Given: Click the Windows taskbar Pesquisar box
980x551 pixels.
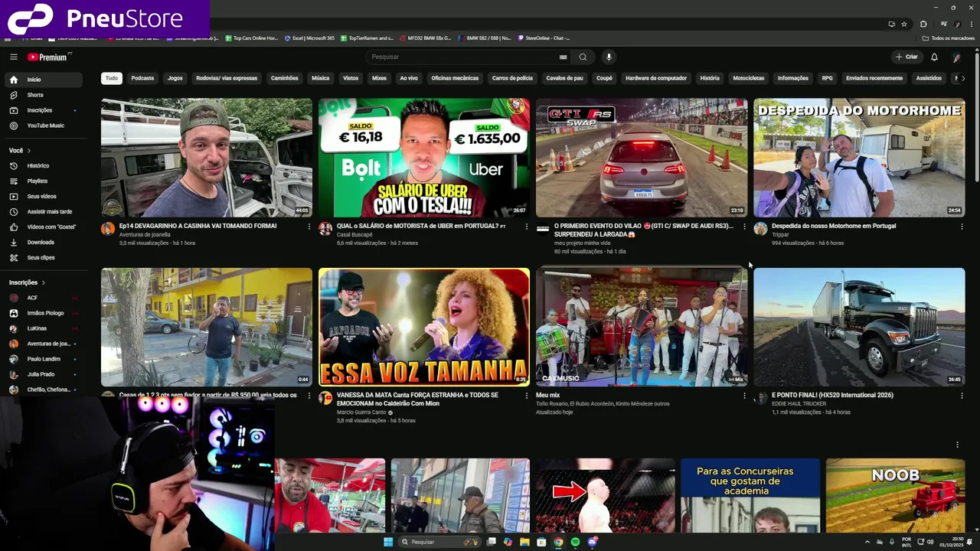Looking at the screenshot, I should point(438,542).
